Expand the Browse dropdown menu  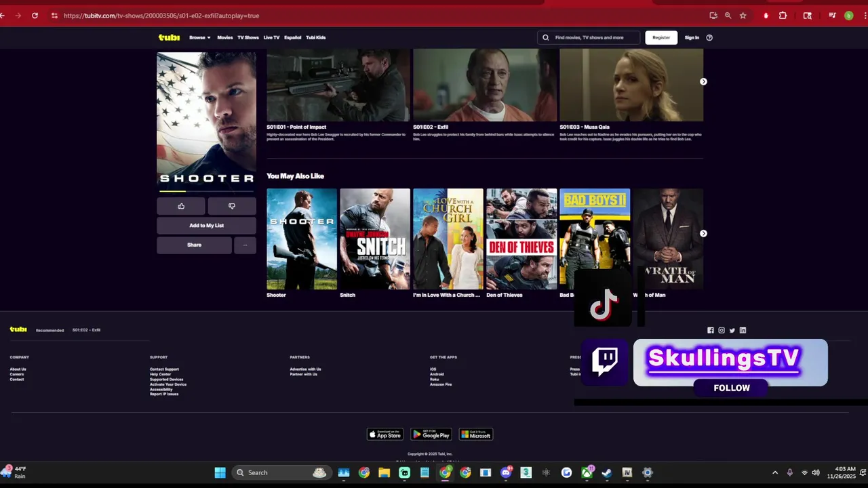(x=199, y=37)
